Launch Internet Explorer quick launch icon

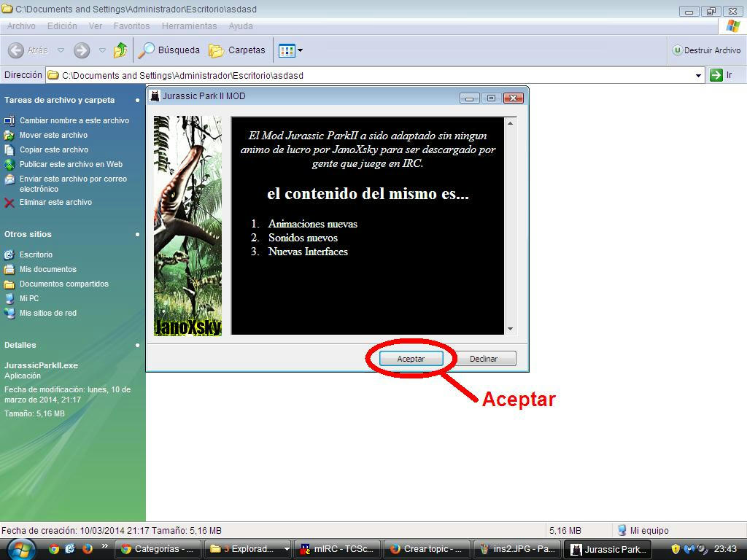(70, 549)
